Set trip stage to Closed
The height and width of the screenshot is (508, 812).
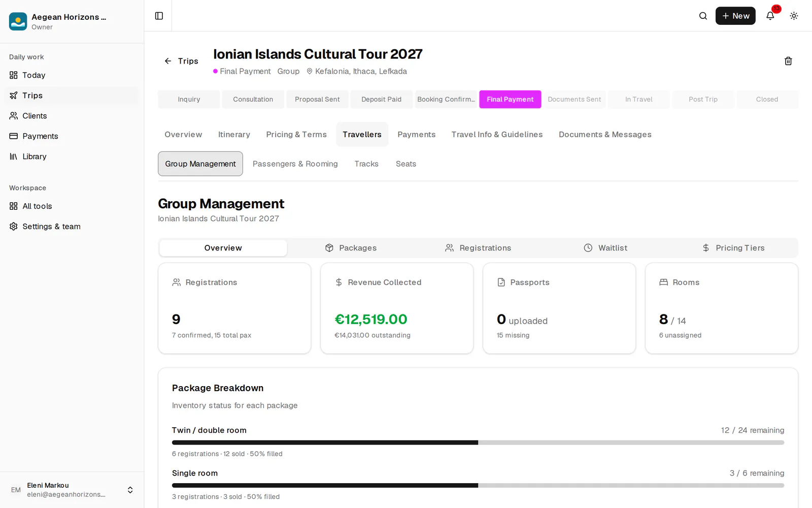tap(767, 100)
